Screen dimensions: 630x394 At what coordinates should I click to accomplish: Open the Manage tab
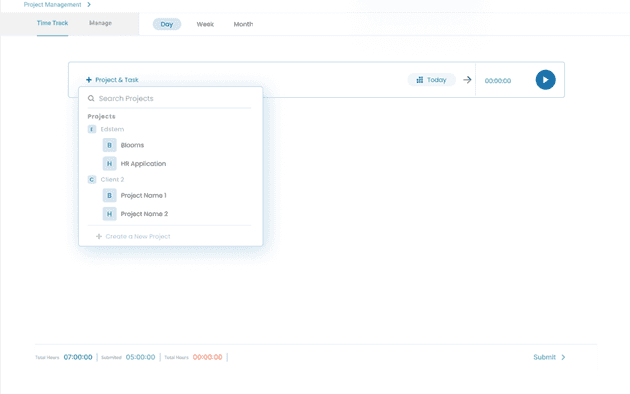pos(100,23)
